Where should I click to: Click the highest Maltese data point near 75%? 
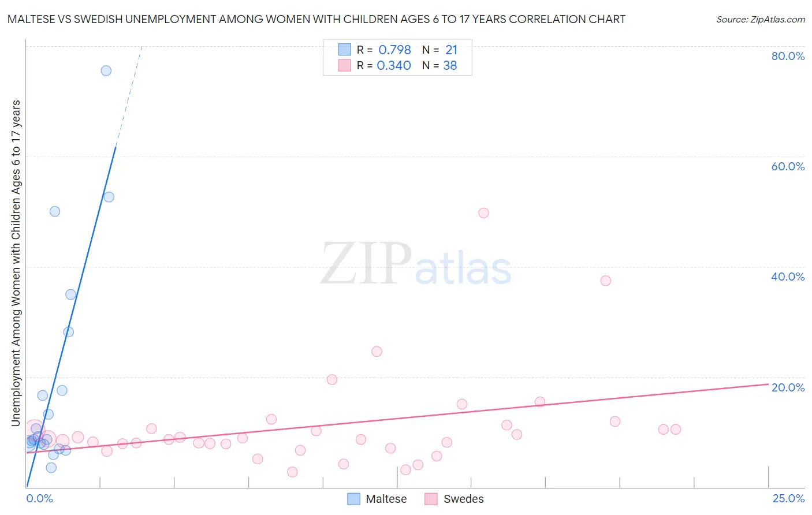[x=106, y=70]
